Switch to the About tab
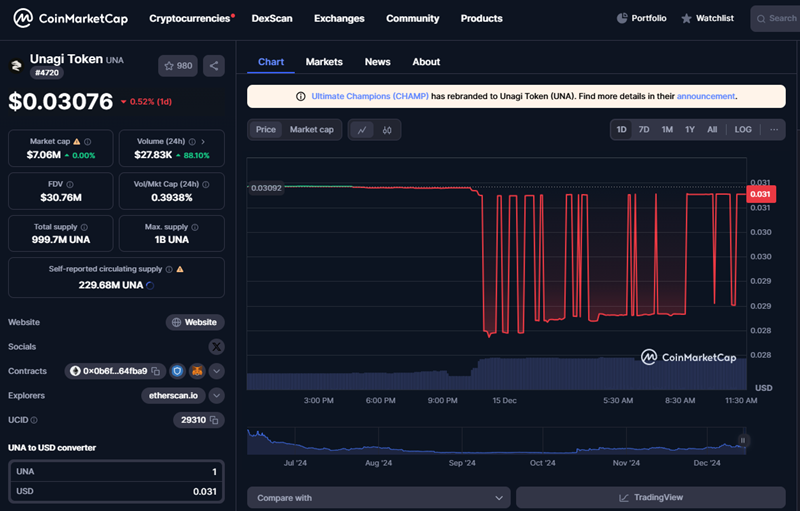800x511 pixels. 426,62
